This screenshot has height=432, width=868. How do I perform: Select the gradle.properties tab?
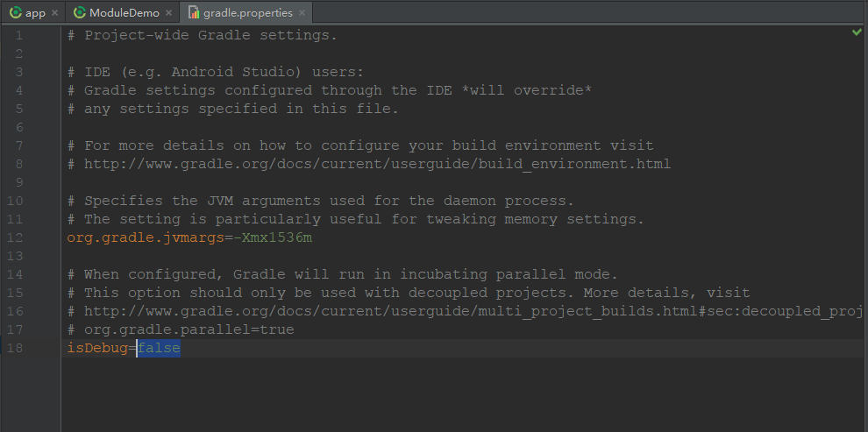tap(248, 12)
